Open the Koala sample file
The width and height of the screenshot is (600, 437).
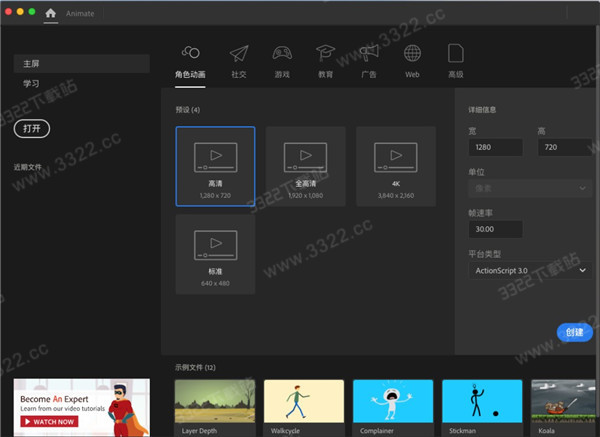click(x=565, y=408)
